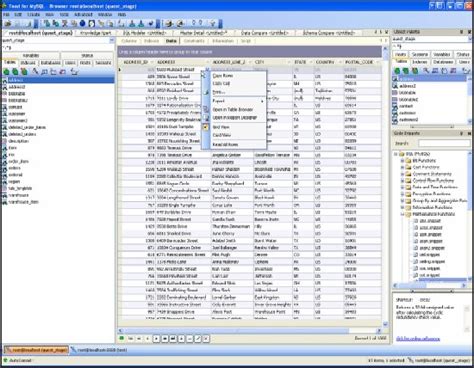This screenshot has height=368, width=474.
Task: Open the Information sub-tab of the table
Action: [x=223, y=41]
